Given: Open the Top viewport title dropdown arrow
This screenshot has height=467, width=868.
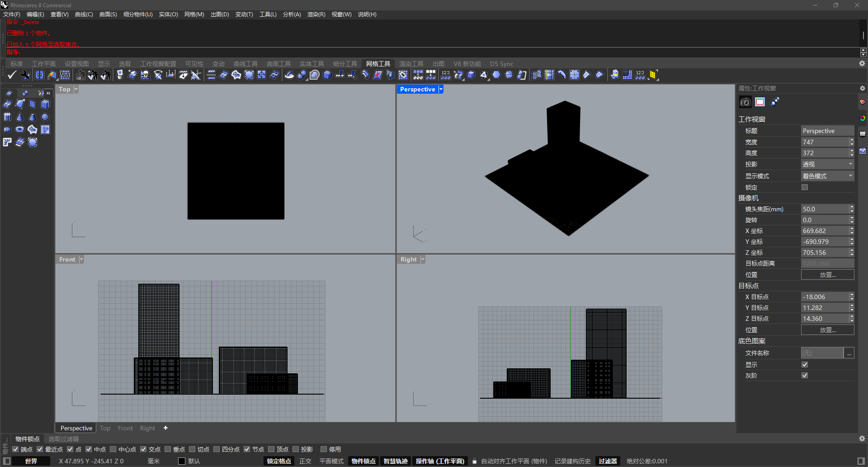Looking at the screenshot, I should click(76, 89).
